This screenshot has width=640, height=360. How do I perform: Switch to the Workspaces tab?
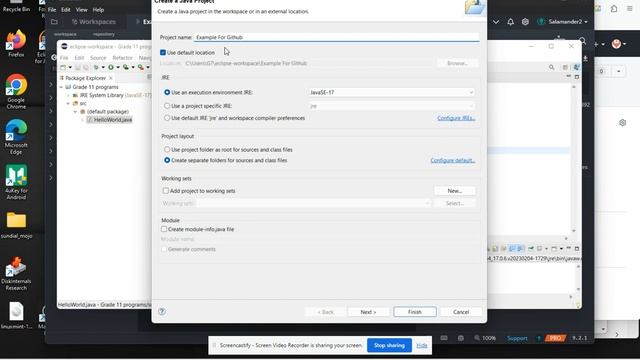(94, 22)
